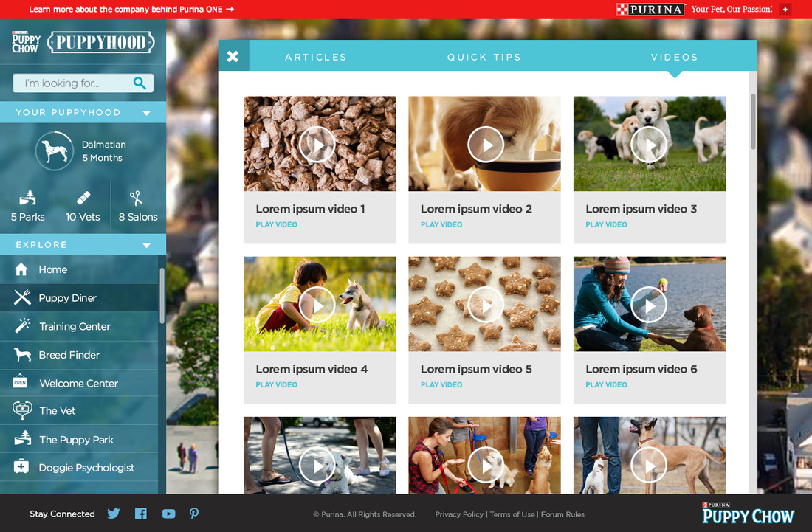Open The Puppy Park menu entry

coord(79,439)
